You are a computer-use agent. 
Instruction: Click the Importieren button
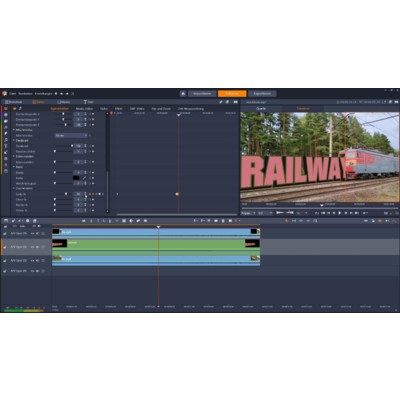point(202,94)
